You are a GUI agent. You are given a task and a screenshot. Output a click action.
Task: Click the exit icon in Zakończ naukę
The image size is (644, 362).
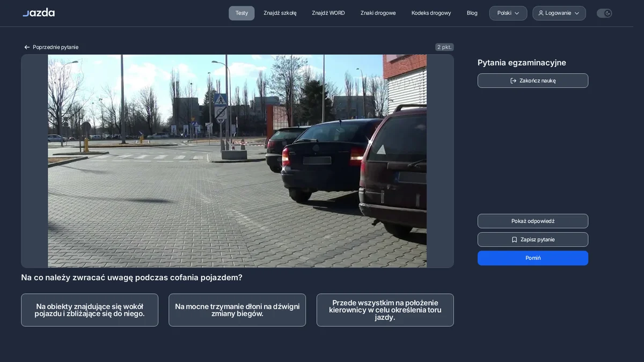tap(513, 80)
